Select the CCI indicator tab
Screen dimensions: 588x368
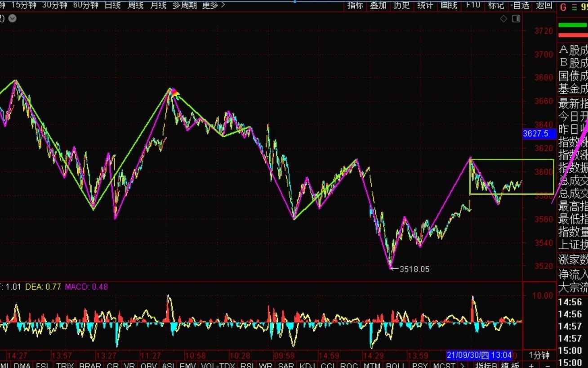point(328,366)
